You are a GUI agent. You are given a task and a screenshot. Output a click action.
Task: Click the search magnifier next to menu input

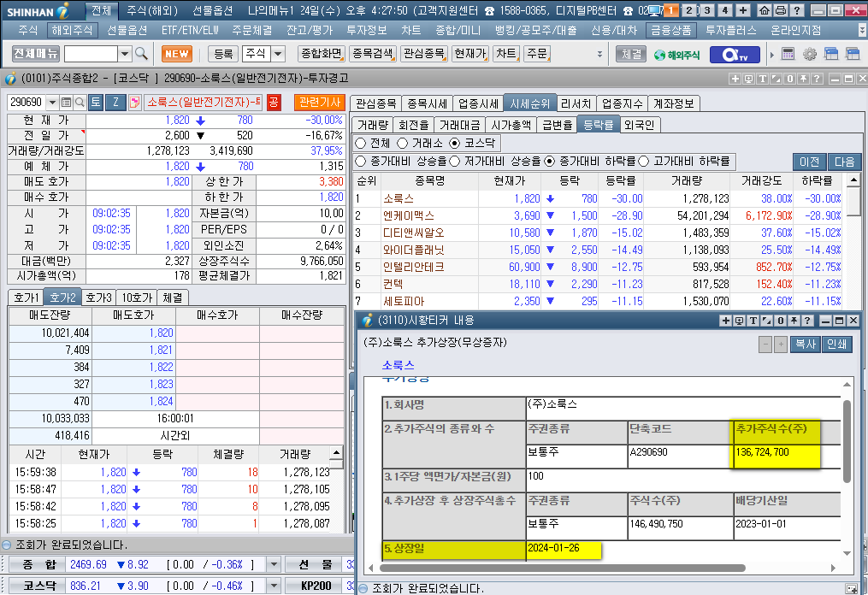coord(142,54)
